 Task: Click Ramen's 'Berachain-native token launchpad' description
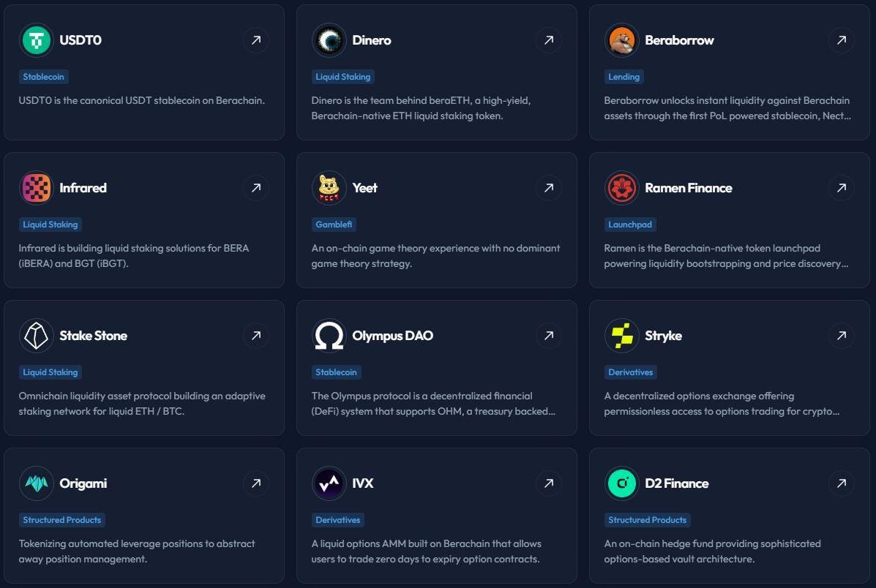(x=726, y=256)
